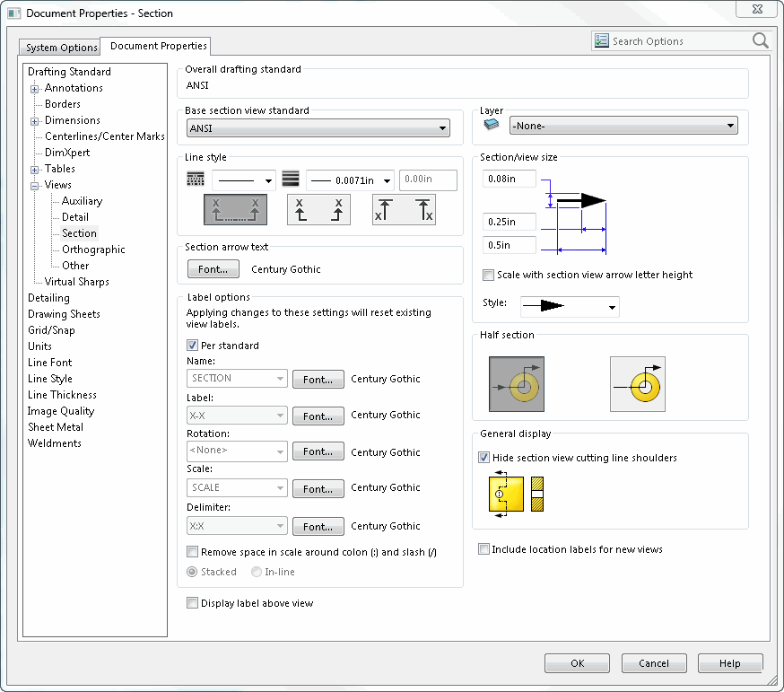Click the Search Options list icon
Image resolution: width=784 pixels, height=692 pixels.
tap(602, 40)
